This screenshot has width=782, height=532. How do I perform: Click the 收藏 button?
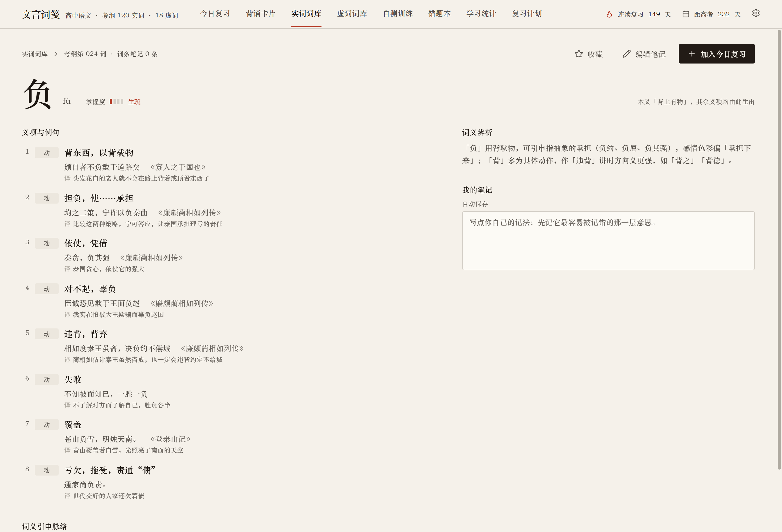click(588, 54)
